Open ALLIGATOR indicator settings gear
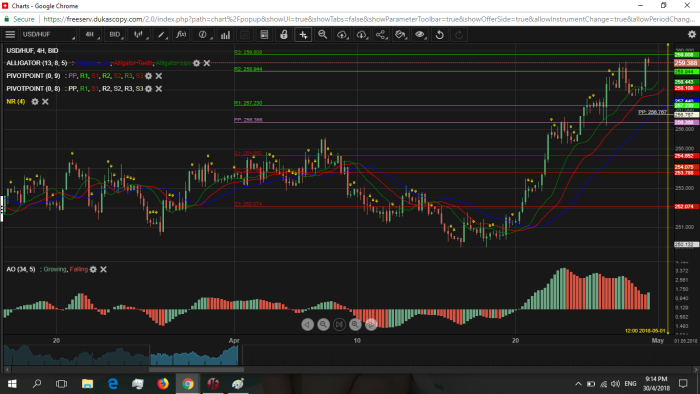 [196, 63]
